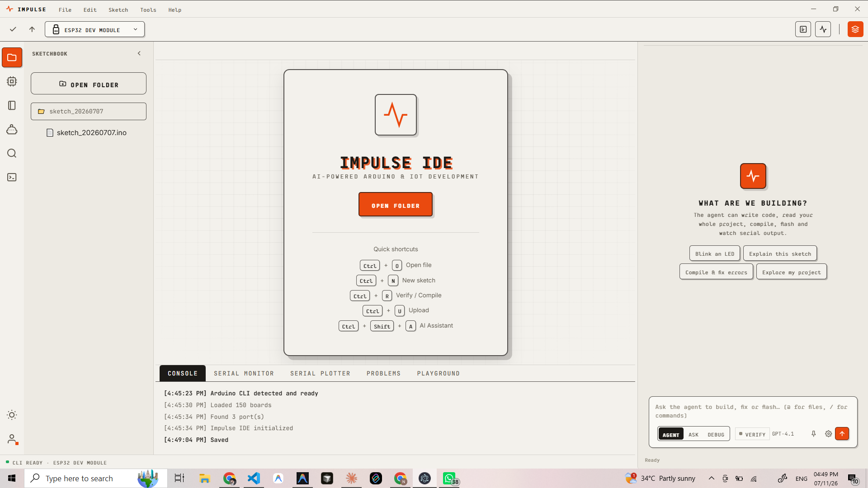Click the Blink an LED suggestion
Viewport: 868px width, 488px height.
tap(715, 253)
